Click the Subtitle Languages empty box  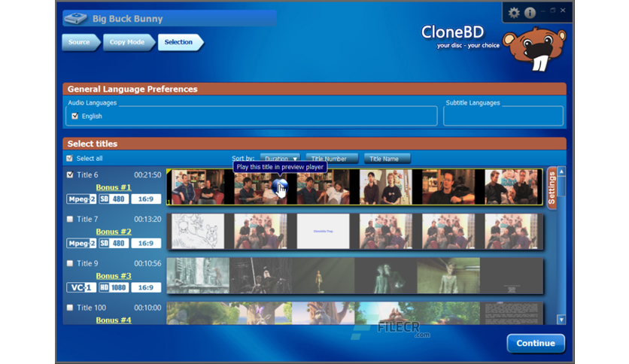pyautogui.click(x=503, y=116)
